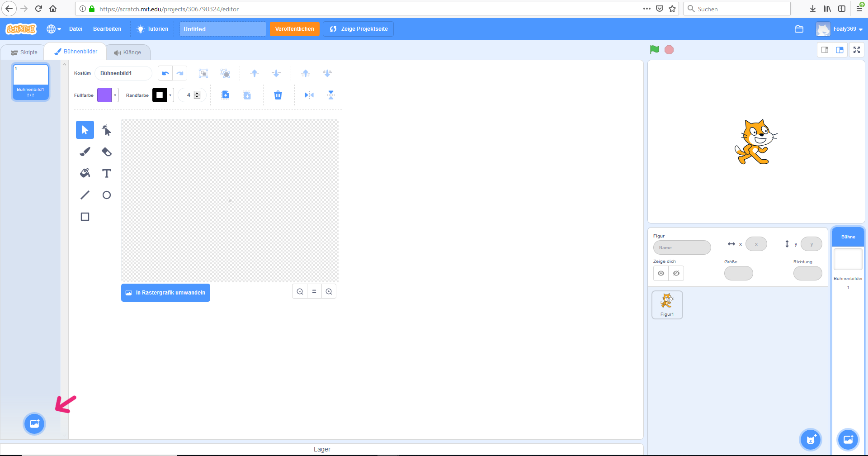Image resolution: width=868 pixels, height=456 pixels.
Task: Select the Circle tool
Action: (x=107, y=195)
